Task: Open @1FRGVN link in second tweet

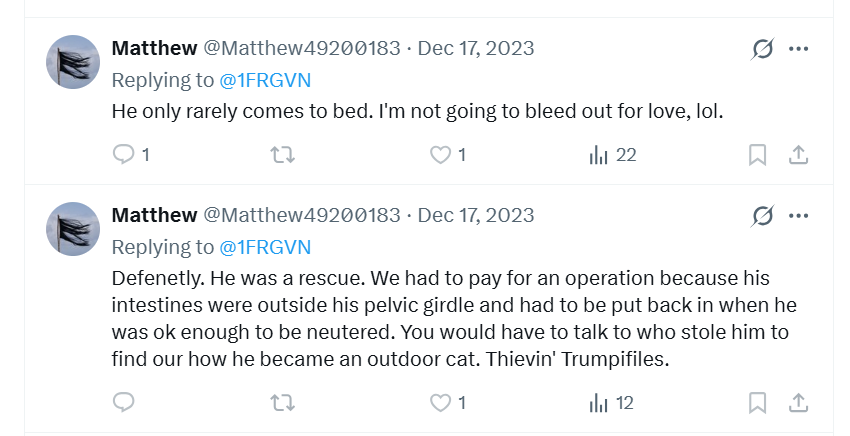Action: pyautogui.click(x=265, y=247)
